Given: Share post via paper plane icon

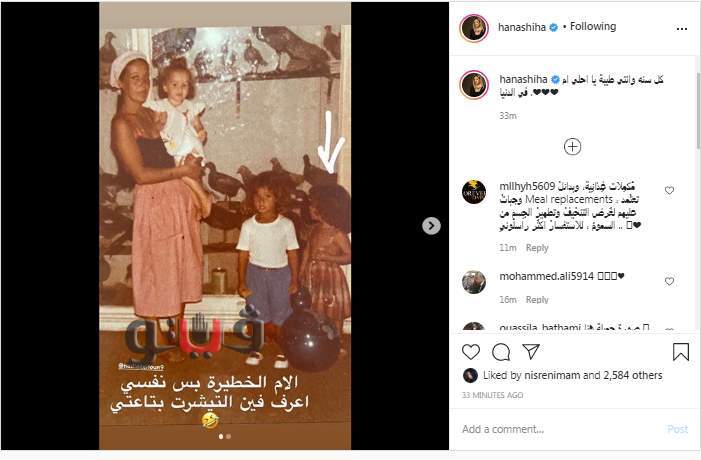Looking at the screenshot, I should pos(531,351).
